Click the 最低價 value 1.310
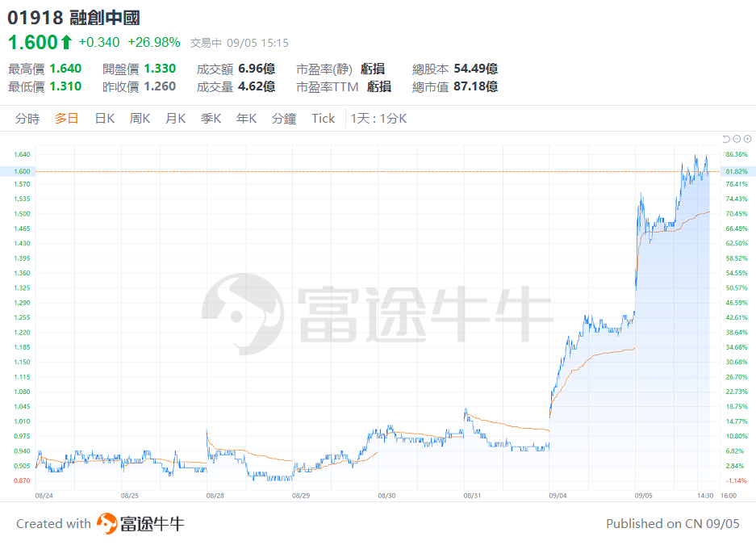Viewport: 756px width, 545px height. point(65,86)
